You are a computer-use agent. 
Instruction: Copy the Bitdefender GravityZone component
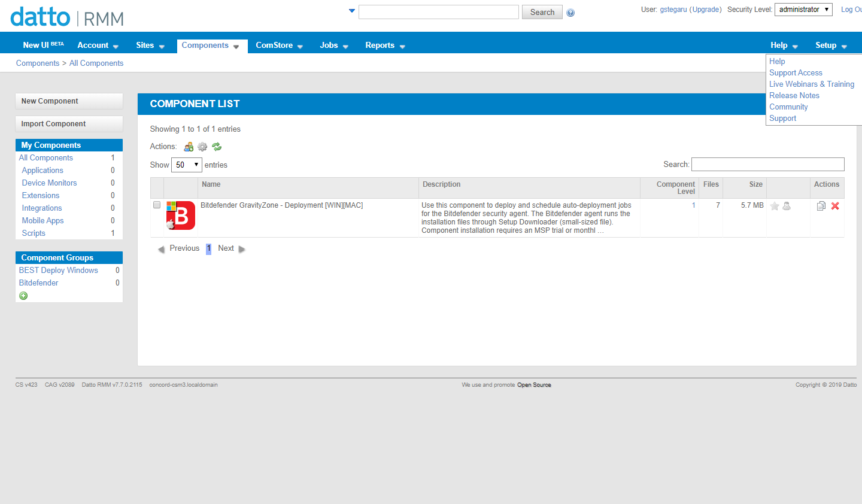[x=821, y=206]
